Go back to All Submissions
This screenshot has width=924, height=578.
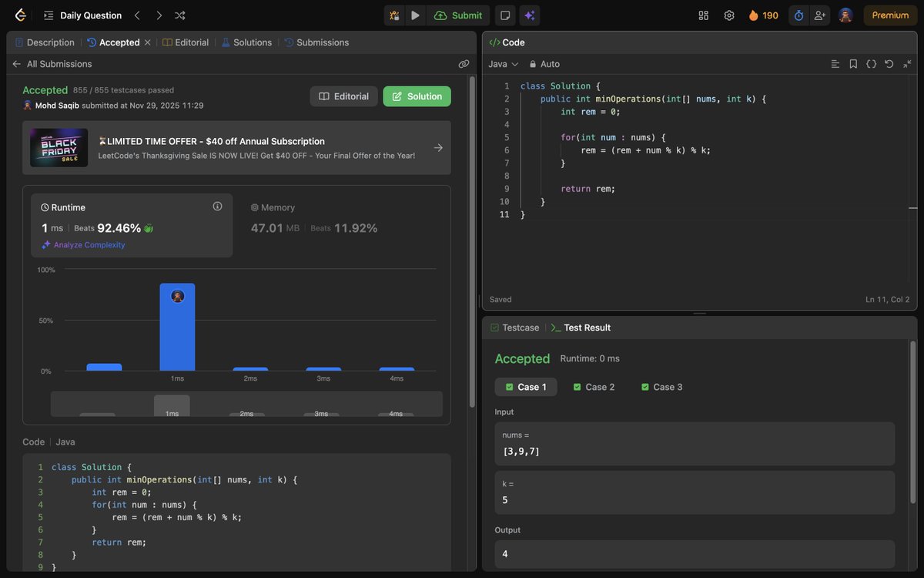click(52, 64)
